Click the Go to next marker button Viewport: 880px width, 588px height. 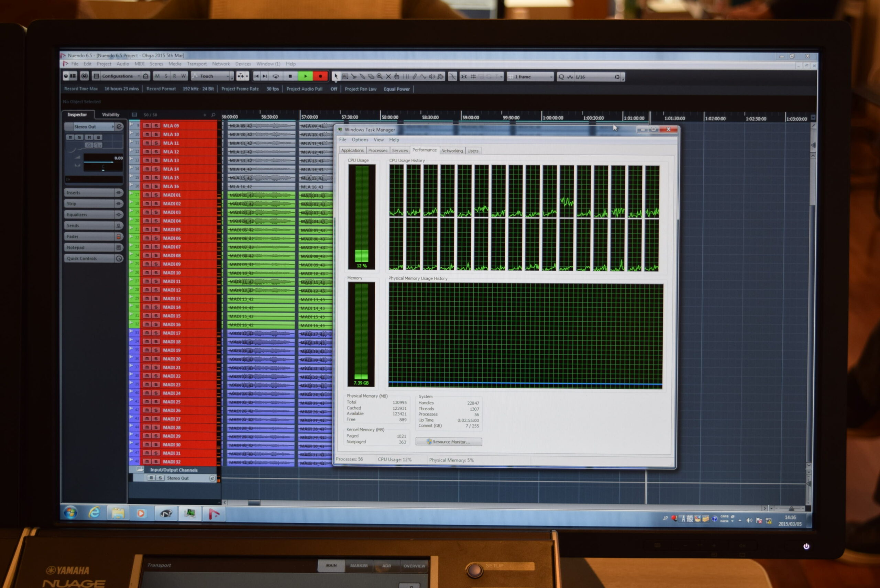(x=265, y=76)
